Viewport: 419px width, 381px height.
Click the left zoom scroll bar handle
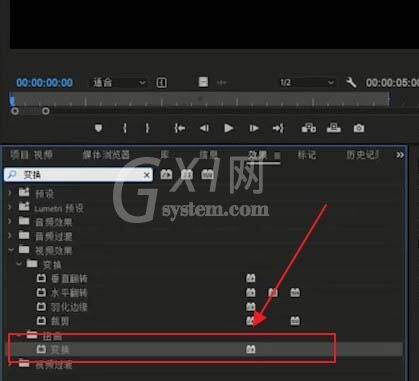pos(15,111)
